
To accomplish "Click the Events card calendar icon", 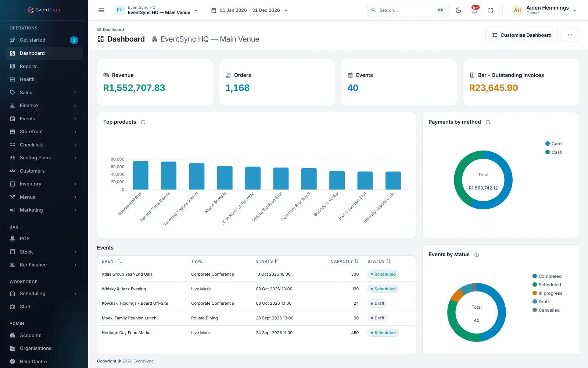I will pos(350,75).
